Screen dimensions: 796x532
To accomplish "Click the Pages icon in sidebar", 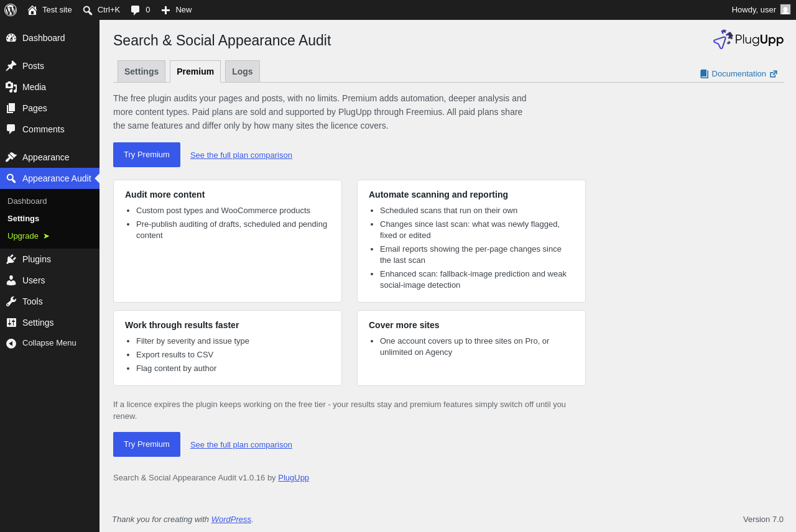I will 11,108.
